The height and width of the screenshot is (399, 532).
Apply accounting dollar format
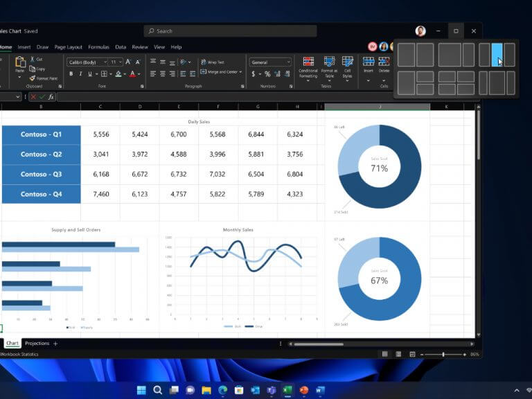[x=254, y=73]
